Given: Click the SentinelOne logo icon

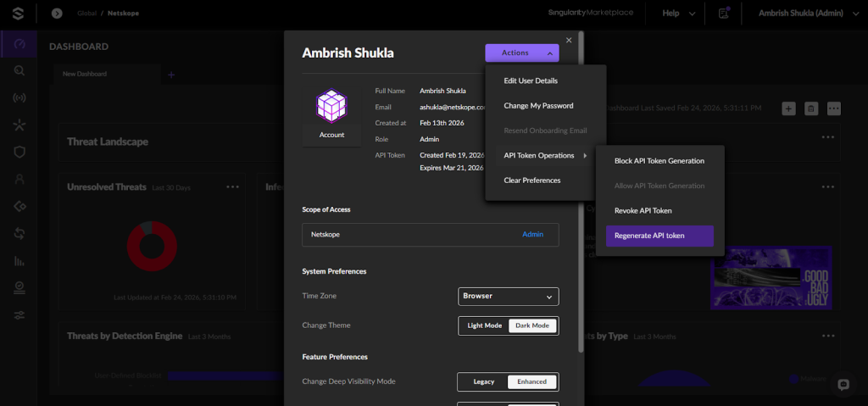Looking at the screenshot, I should click(x=19, y=14).
